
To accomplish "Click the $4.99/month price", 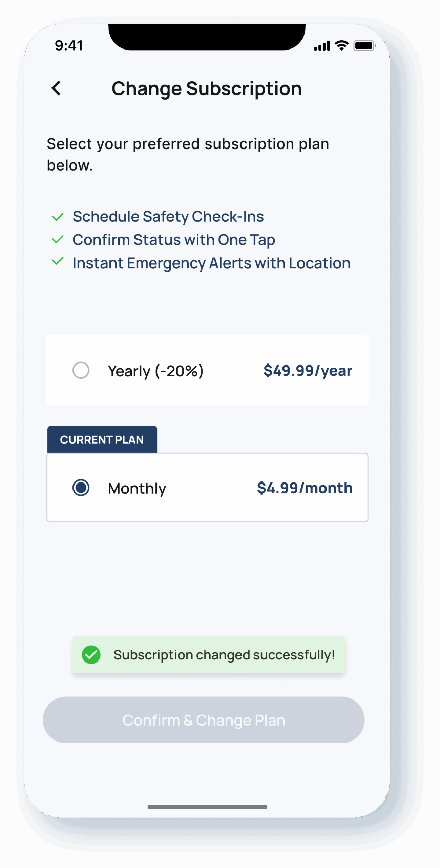I will coord(305,488).
